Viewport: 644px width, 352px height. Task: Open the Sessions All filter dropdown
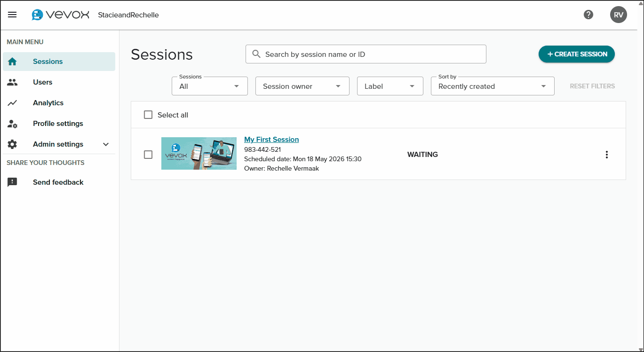tap(210, 86)
